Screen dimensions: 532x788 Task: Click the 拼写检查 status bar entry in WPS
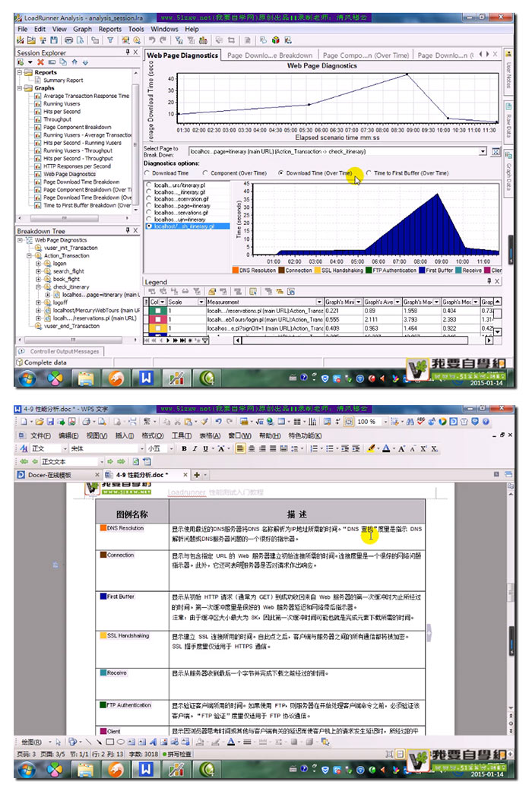click(x=176, y=755)
